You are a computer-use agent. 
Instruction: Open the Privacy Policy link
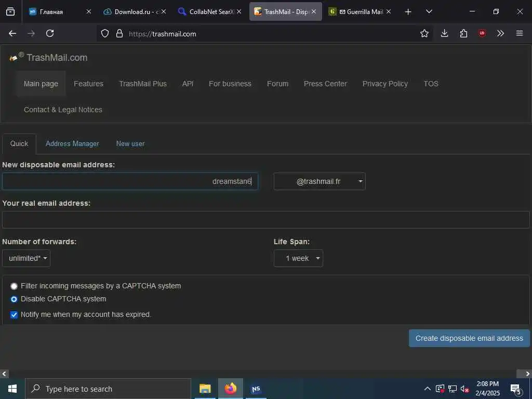coord(385,84)
